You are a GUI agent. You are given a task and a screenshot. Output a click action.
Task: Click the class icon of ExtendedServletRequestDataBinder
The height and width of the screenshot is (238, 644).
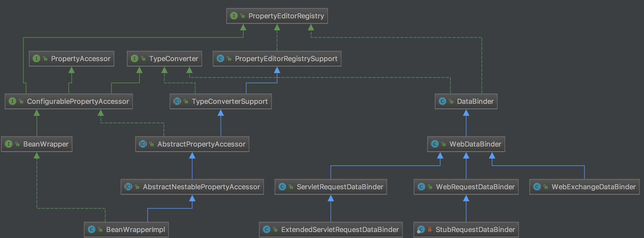tap(267, 229)
